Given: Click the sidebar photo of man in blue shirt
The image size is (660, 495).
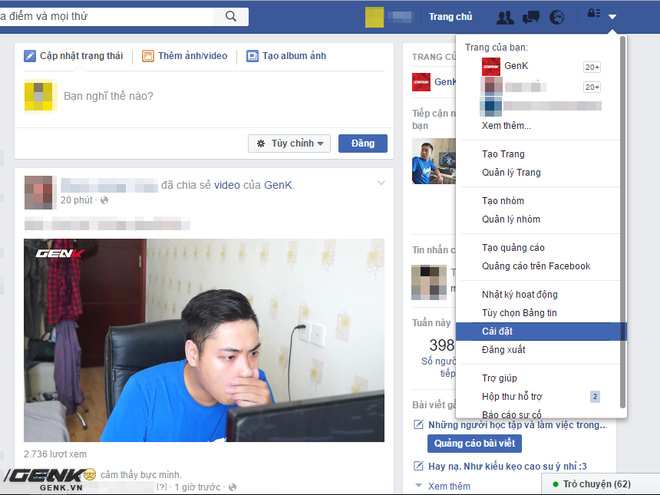Looking at the screenshot, I should point(434,161).
